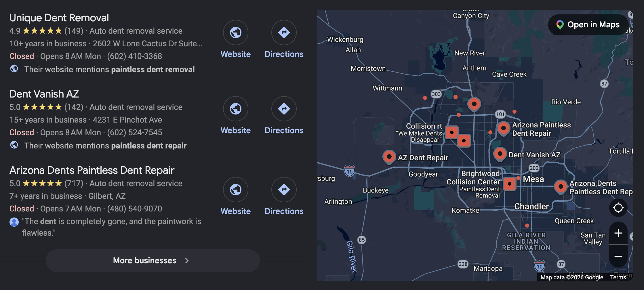Image resolution: width=644 pixels, height=290 pixels.
Task: Visit the Dent Vanish AZ website via globe button
Action: click(x=236, y=109)
